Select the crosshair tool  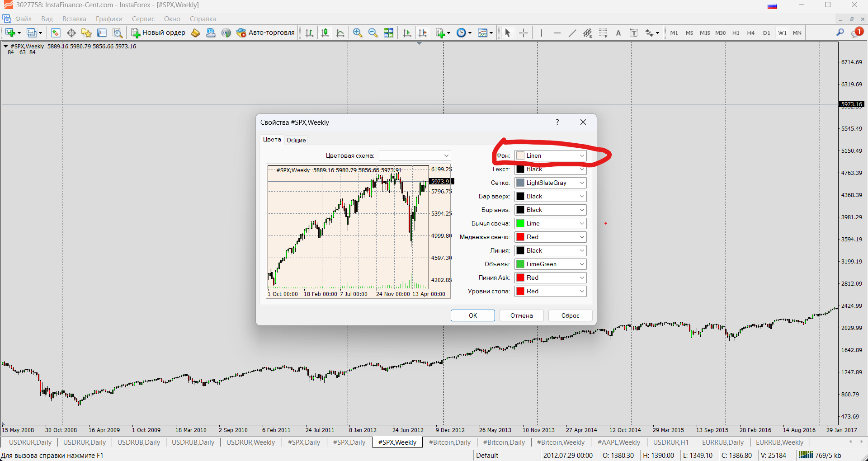coord(523,33)
